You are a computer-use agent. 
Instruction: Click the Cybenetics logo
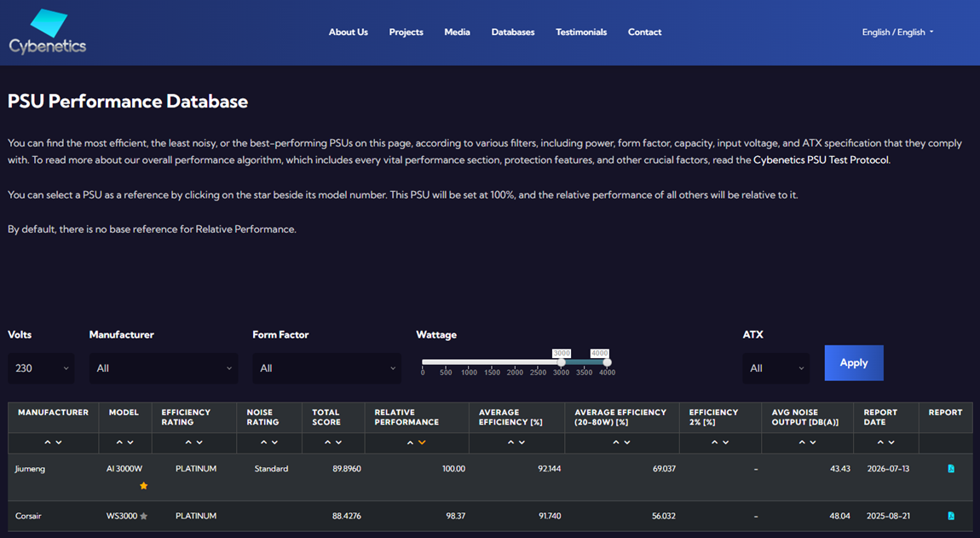48,32
